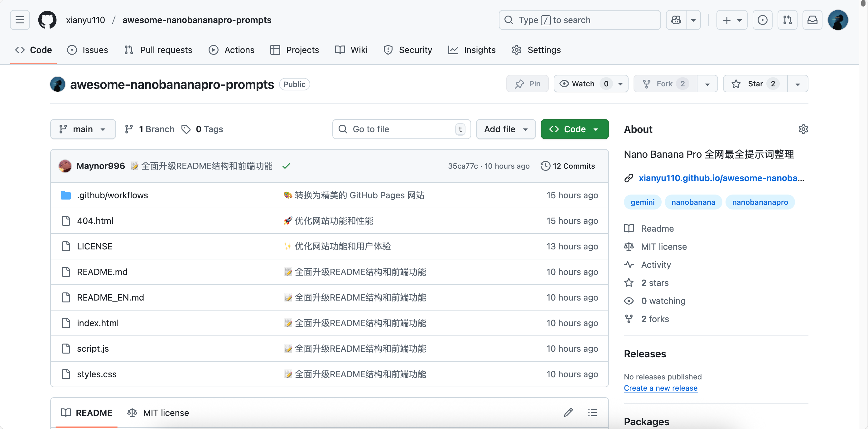Open the xianyu110.github.io website link
This screenshot has height=429, width=868.
(721, 178)
